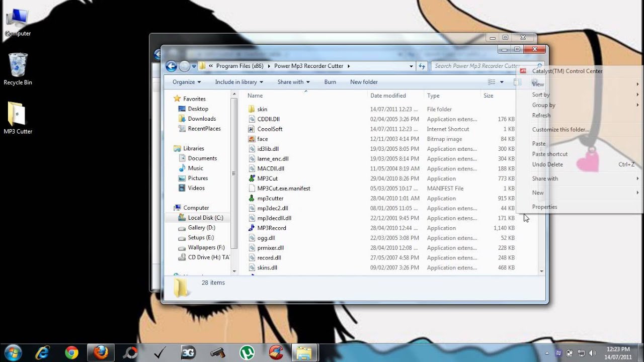The width and height of the screenshot is (644, 362).
Task: Click the Windows Explorer taskbar button
Action: [x=304, y=353]
